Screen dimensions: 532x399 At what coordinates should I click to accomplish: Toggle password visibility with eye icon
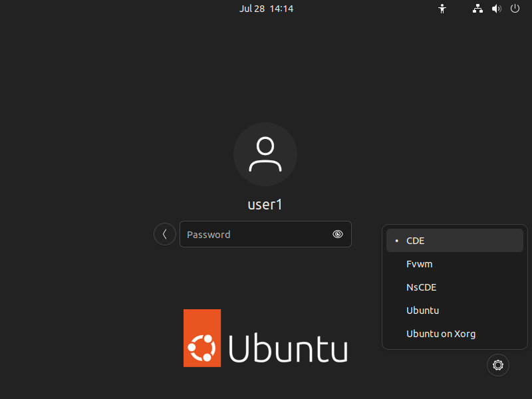click(338, 234)
